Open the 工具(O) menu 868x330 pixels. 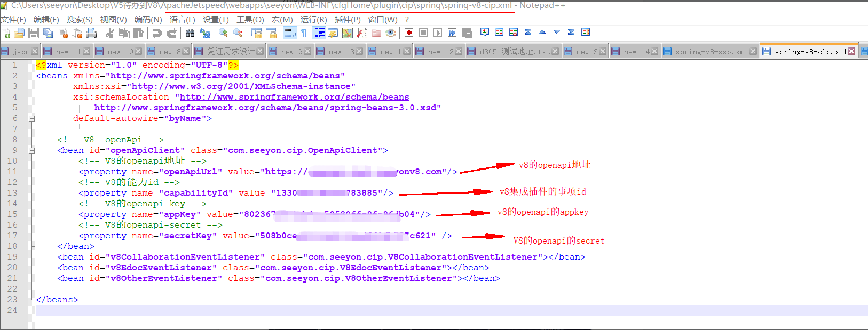[250, 20]
